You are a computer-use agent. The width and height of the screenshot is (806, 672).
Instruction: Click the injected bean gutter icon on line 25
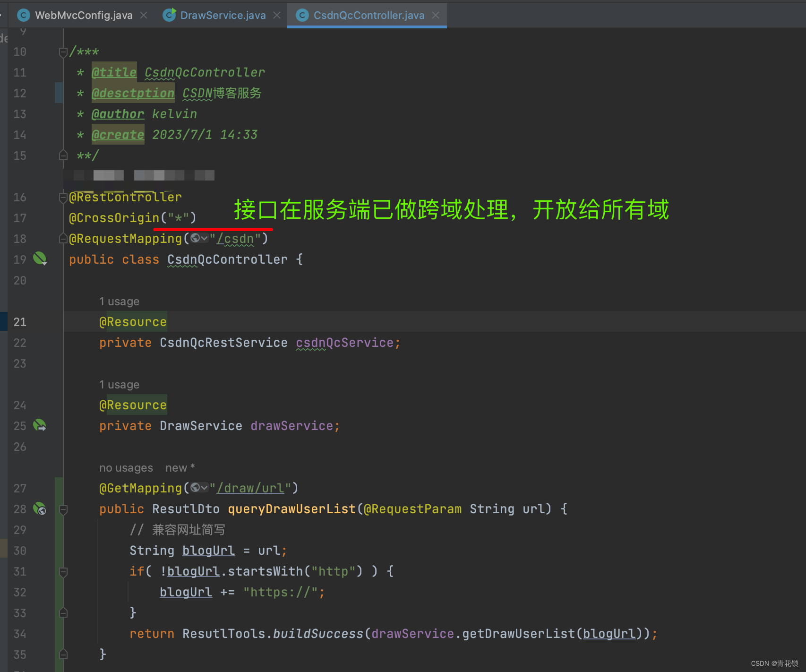tap(40, 425)
